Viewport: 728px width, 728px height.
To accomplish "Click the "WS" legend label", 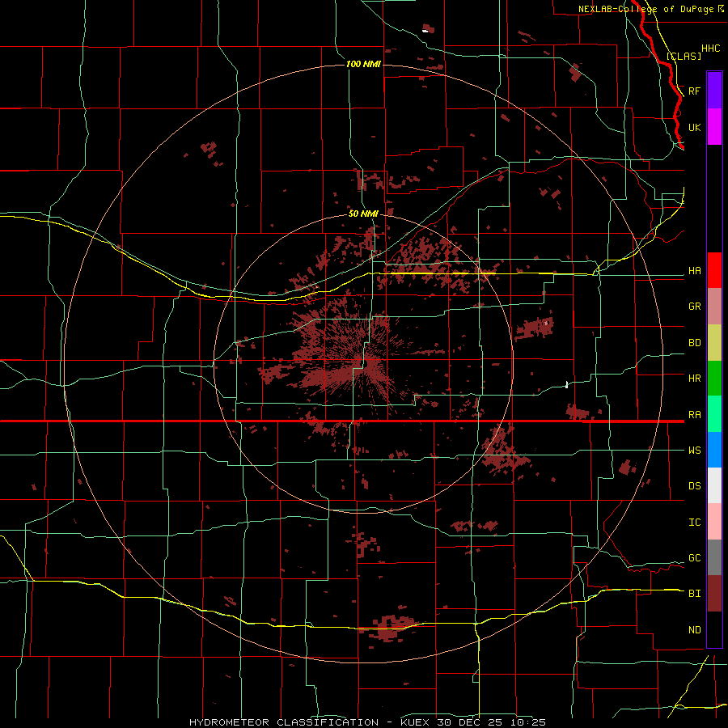I will click(694, 450).
